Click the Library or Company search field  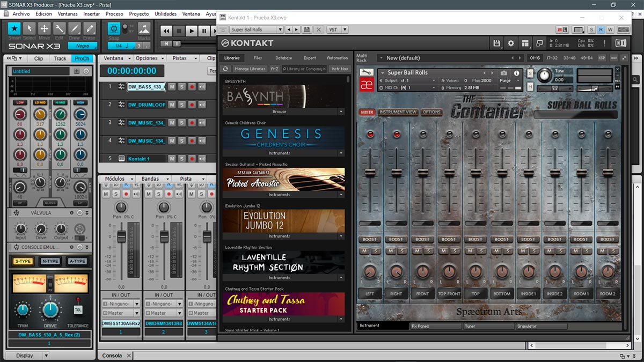coord(304,69)
